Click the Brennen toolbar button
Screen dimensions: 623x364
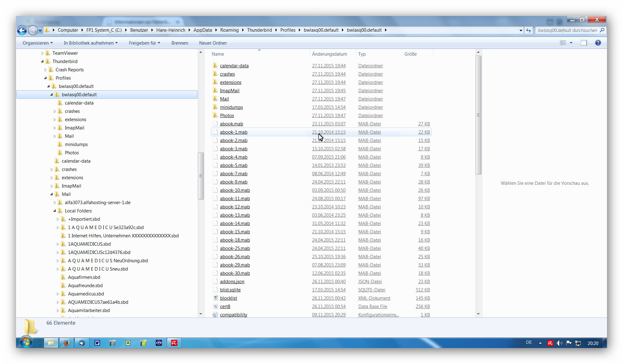point(179,43)
